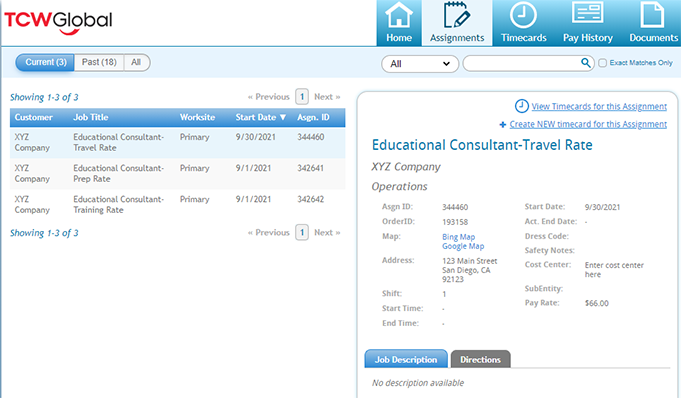
Task: Click into the search text field
Action: 522,63
